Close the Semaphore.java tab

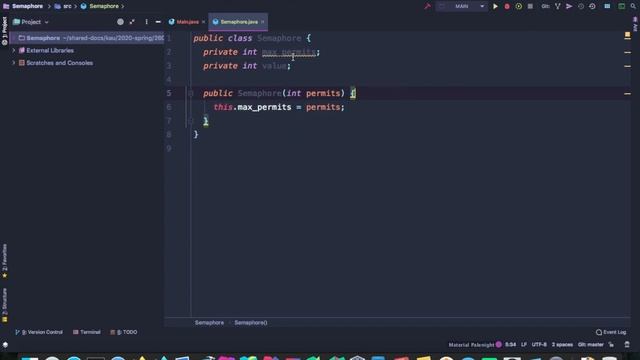tap(262, 22)
